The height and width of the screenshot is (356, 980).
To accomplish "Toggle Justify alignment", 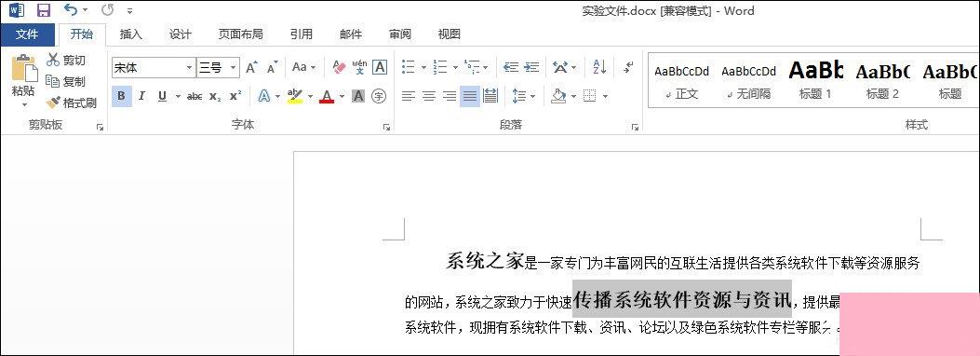I will click(x=470, y=96).
